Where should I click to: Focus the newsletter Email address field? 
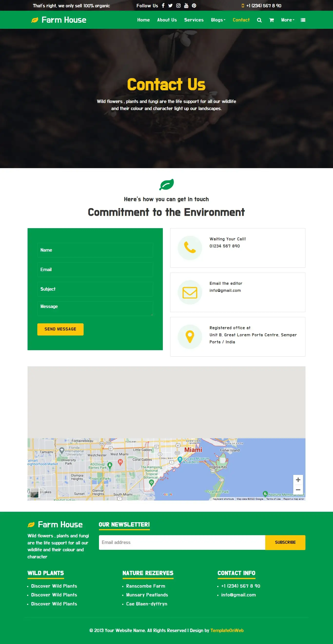pyautogui.click(x=182, y=542)
